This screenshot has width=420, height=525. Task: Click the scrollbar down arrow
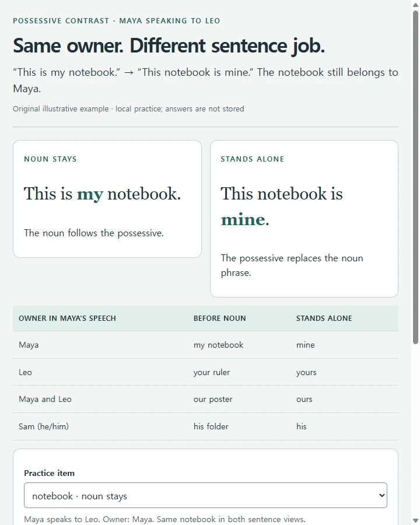[x=415, y=521]
